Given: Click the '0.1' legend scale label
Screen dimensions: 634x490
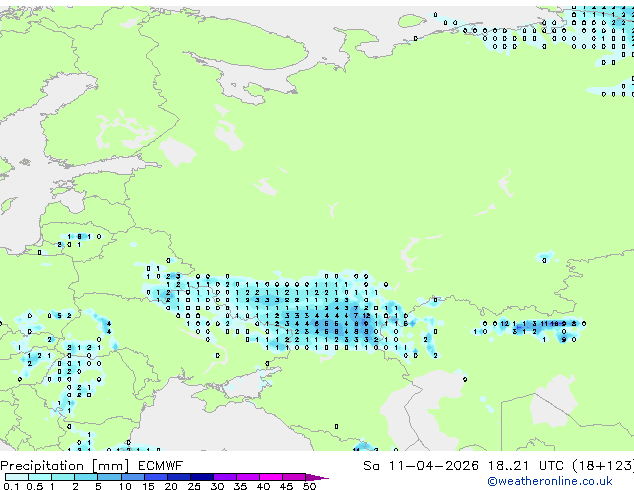Looking at the screenshot, I should tap(11, 486).
